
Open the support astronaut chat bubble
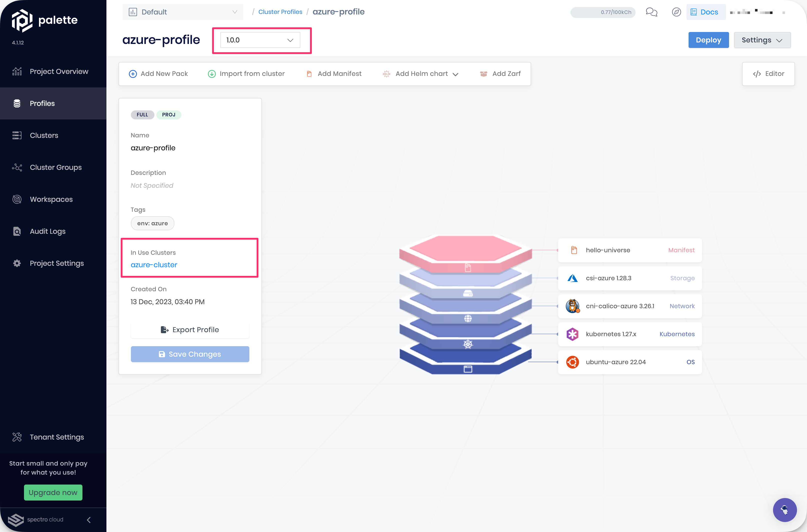point(784,510)
